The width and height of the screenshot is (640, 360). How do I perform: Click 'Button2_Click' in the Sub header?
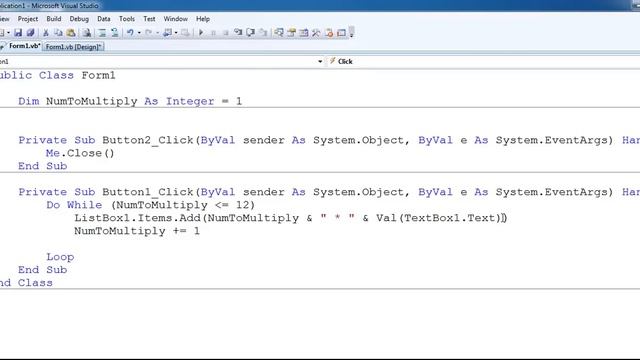point(147,140)
